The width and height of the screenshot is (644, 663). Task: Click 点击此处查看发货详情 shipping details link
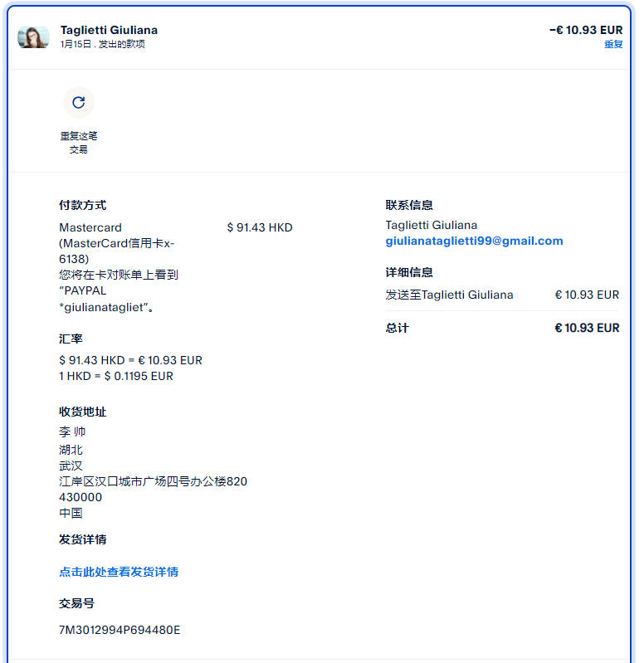point(119,572)
